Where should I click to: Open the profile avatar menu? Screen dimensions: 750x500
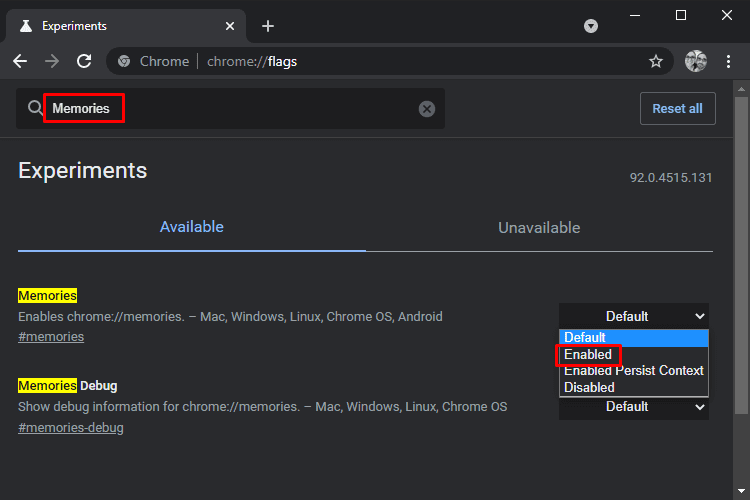tap(695, 61)
